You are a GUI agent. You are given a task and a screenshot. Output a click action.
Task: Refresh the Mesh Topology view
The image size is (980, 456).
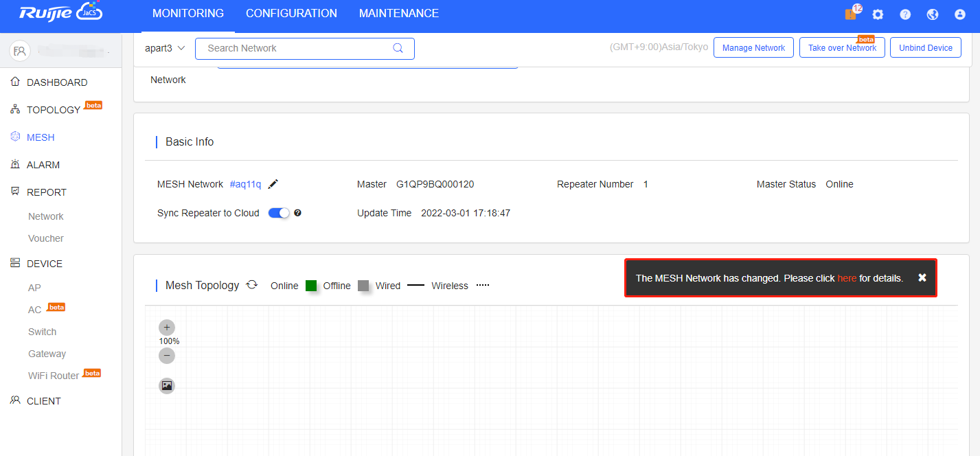pyautogui.click(x=252, y=285)
